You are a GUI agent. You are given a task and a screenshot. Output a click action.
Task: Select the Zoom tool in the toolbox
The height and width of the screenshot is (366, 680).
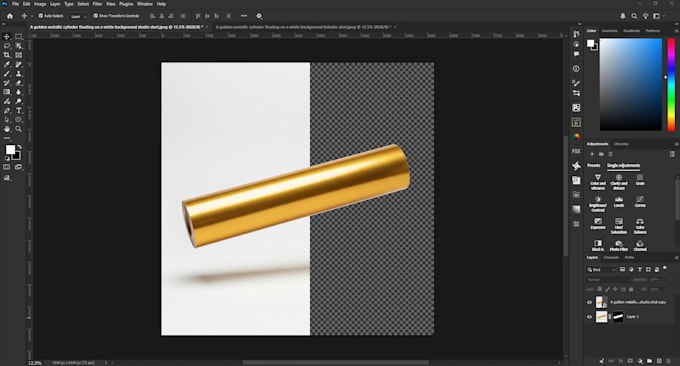coord(19,129)
